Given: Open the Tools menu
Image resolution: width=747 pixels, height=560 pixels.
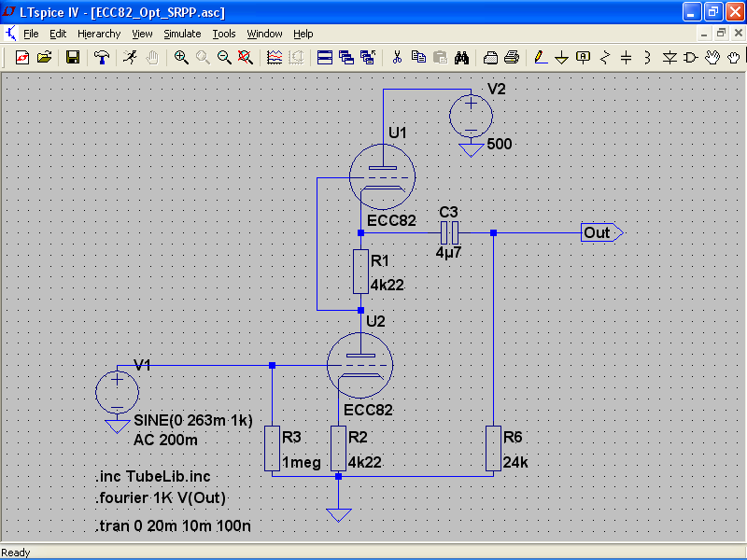Looking at the screenshot, I should (224, 34).
